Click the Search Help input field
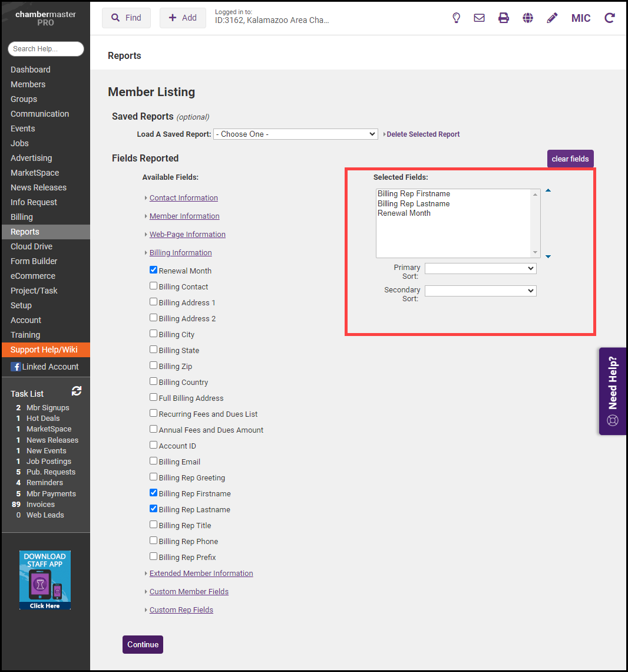Image resolution: width=628 pixels, height=672 pixels. [46, 49]
